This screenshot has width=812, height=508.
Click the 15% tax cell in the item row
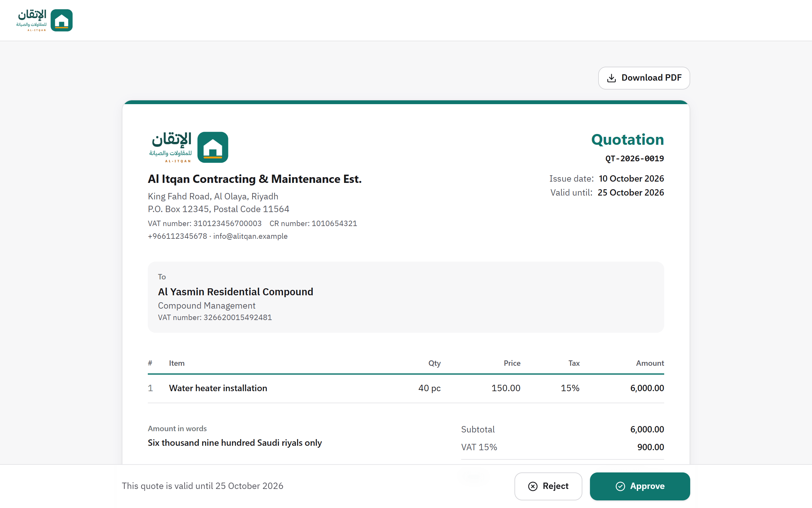[x=570, y=388]
